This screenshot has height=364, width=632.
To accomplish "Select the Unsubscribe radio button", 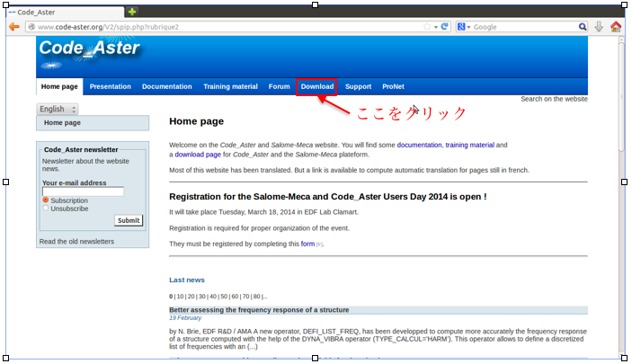I will coord(46,208).
